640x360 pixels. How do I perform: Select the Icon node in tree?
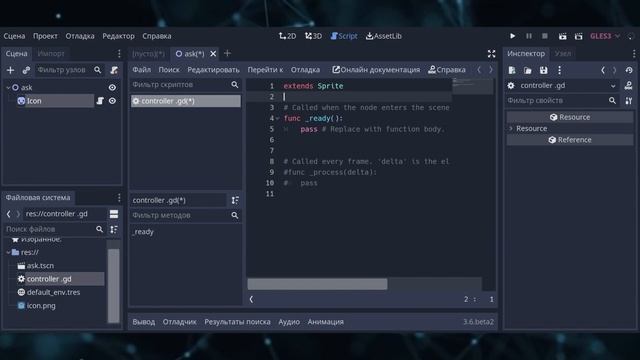pyautogui.click(x=34, y=101)
